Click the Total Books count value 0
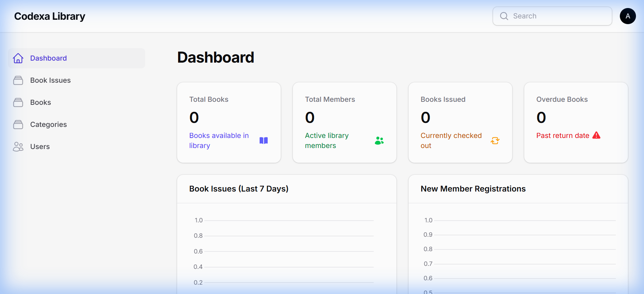The width and height of the screenshot is (644, 294). [x=194, y=118]
